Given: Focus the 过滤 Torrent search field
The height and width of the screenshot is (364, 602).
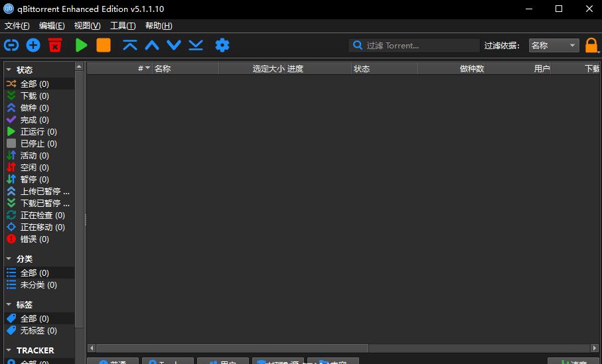Looking at the screenshot, I should pyautogui.click(x=414, y=45).
